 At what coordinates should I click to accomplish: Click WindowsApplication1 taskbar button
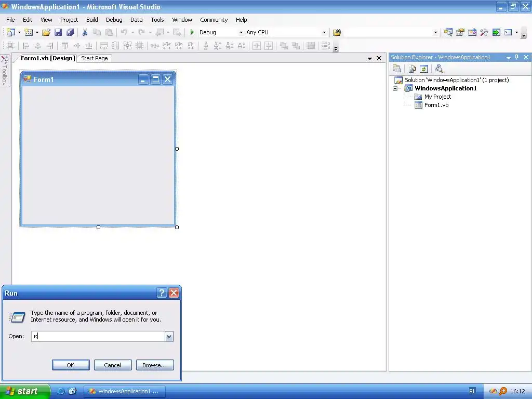pos(125,391)
